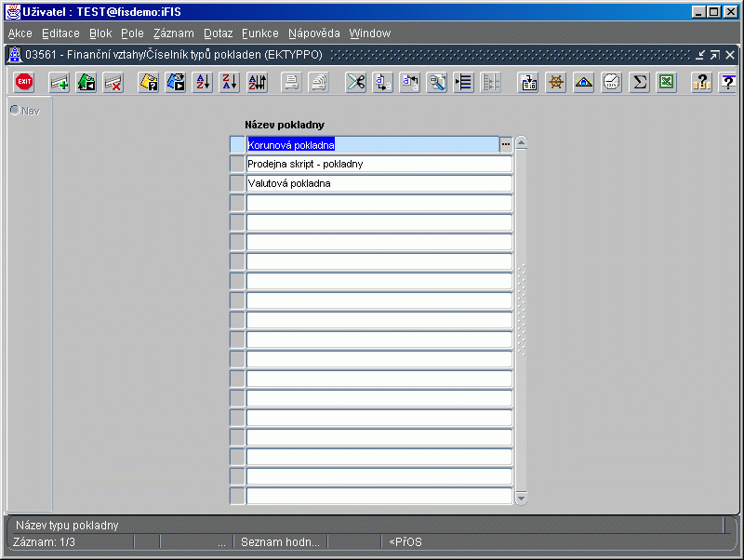Click 'Seznam hodn...' in status bar

280,542
